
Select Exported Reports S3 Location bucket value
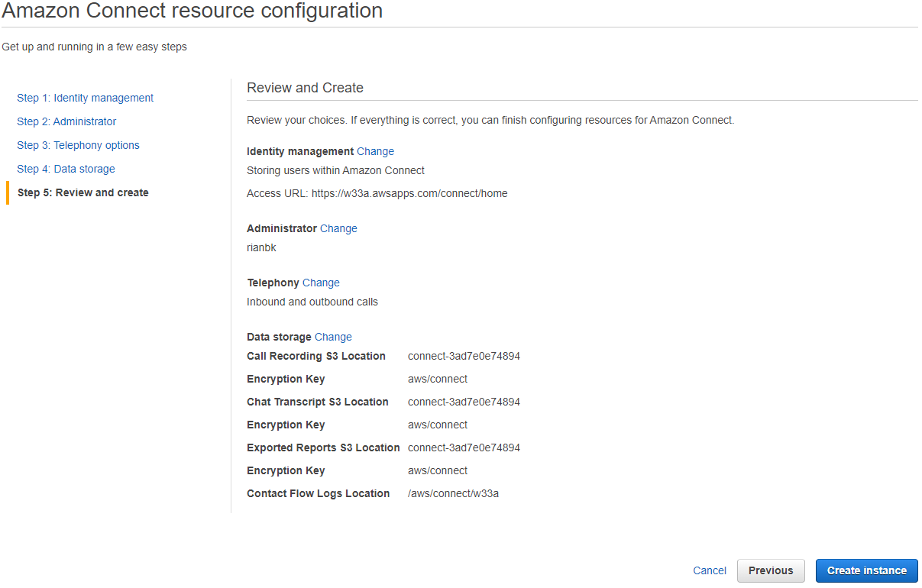pos(464,447)
